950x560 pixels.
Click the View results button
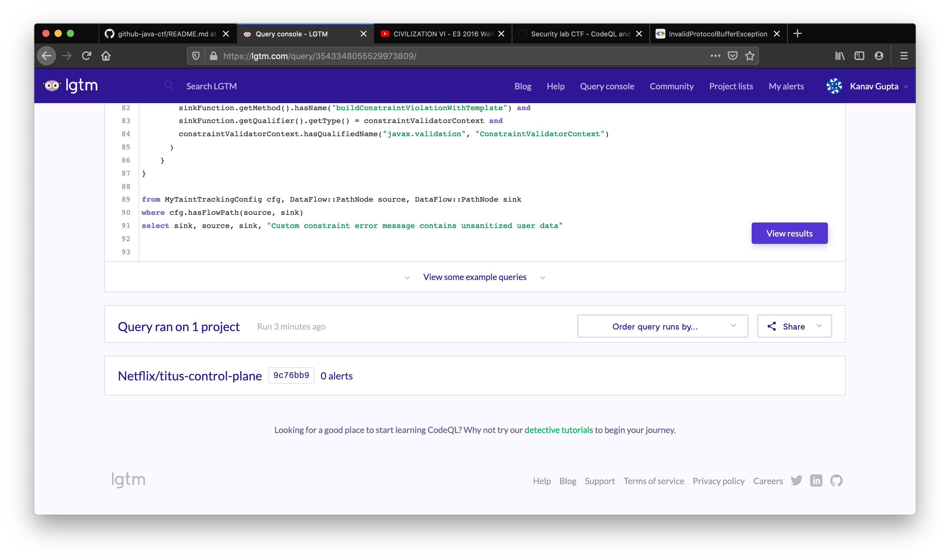[x=789, y=233]
